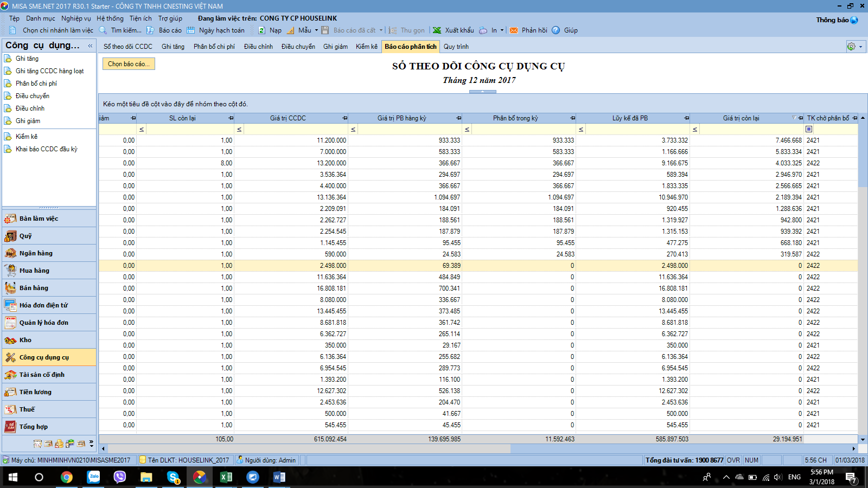Click Chọn chi nhánh làm việc icon
868x488 pixels.
pyautogui.click(x=14, y=30)
